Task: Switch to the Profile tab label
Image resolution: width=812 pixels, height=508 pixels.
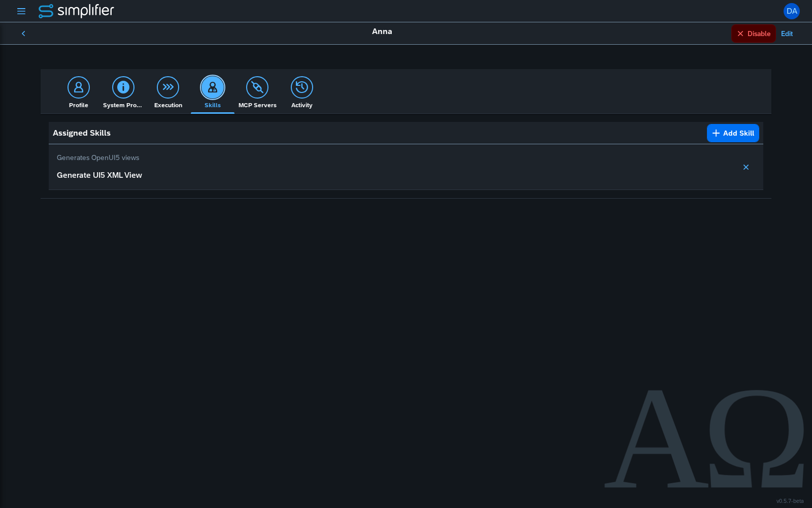Action: (x=79, y=105)
